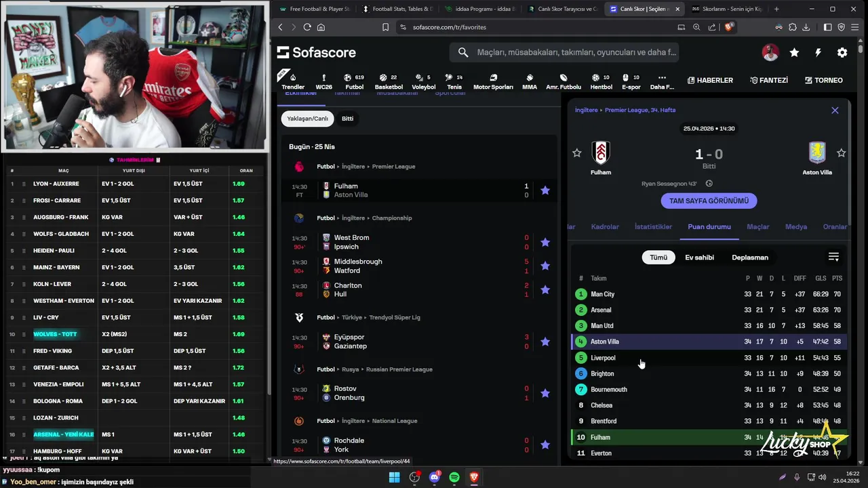
Task: Open the Trendler sports category
Action: (293, 81)
